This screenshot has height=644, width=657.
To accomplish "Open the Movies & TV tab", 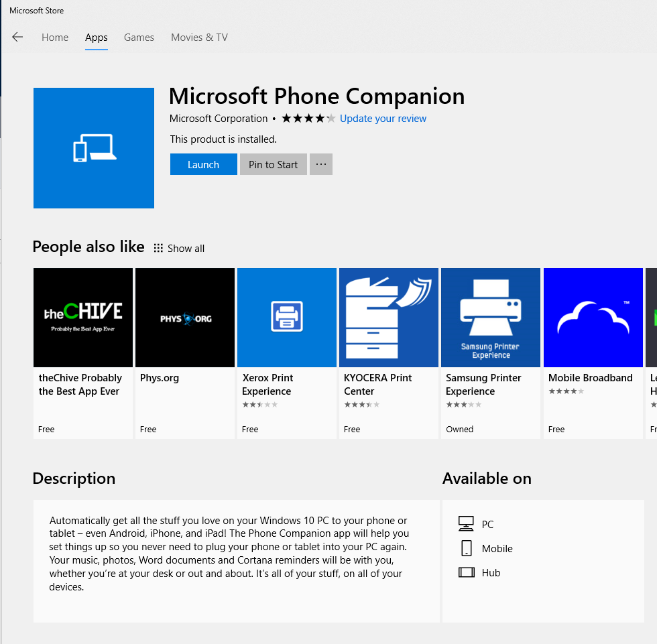I will coord(199,38).
